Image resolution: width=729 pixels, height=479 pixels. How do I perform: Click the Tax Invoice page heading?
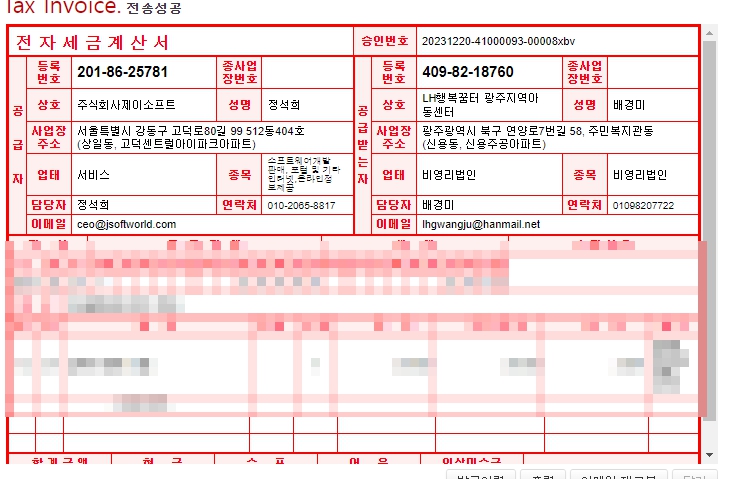pyautogui.click(x=62, y=7)
